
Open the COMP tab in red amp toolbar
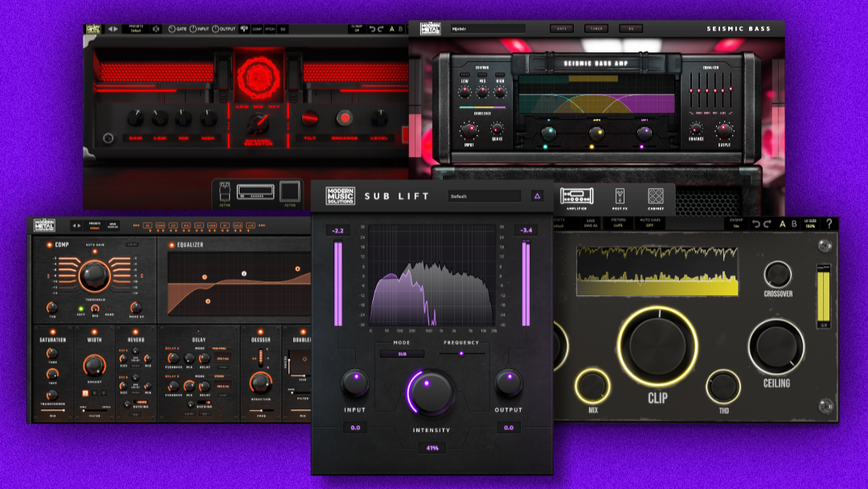coord(257,29)
